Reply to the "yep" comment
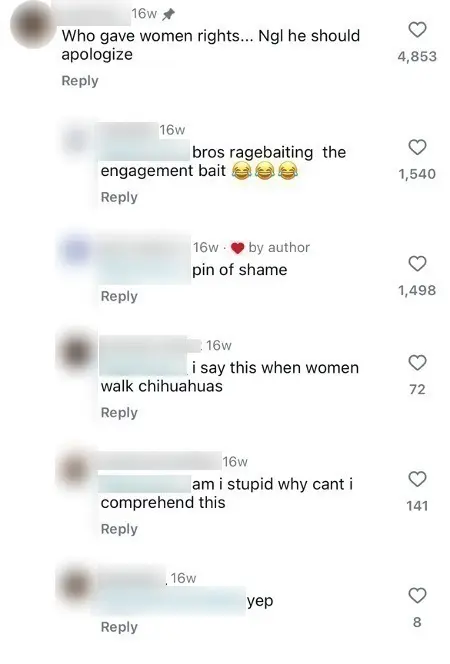This screenshot has height=664, width=450. click(x=119, y=627)
